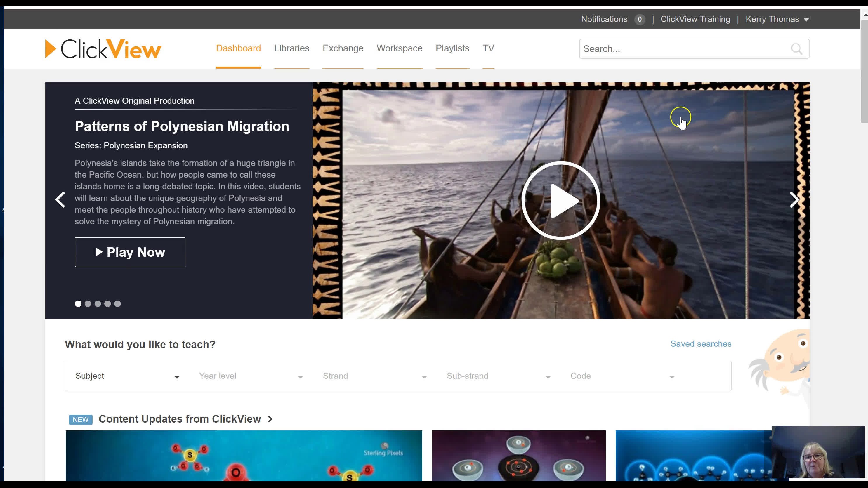The image size is (868, 488).
Task: Play the Polynesian Migration video circle button
Action: 560,201
